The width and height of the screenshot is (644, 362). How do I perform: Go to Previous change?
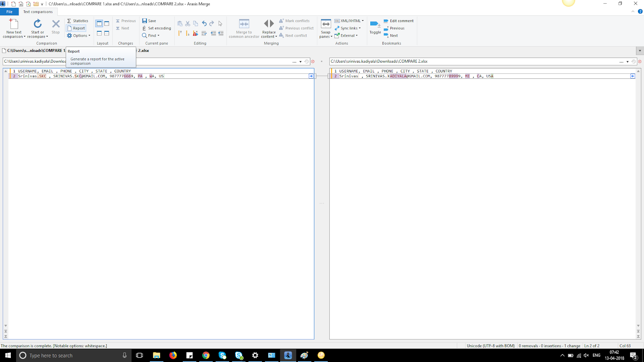[x=126, y=21]
